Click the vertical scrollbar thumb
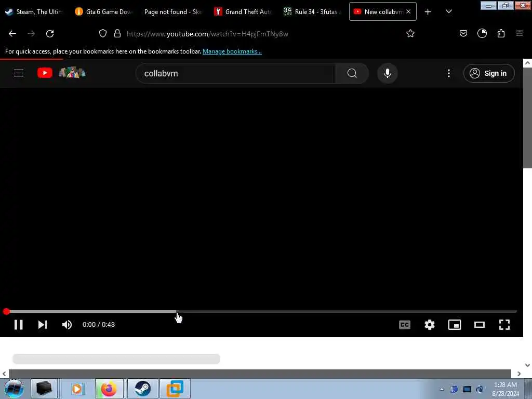Screen dimensions: 532x399 point(527,118)
